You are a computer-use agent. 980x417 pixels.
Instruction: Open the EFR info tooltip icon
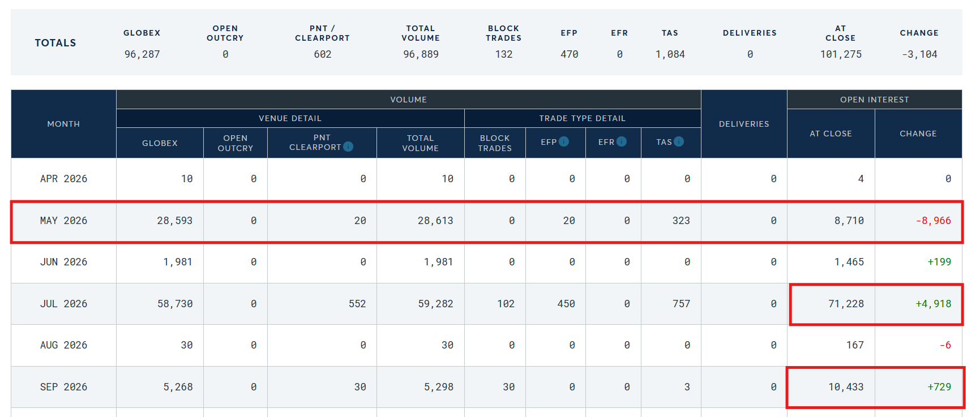click(x=622, y=141)
